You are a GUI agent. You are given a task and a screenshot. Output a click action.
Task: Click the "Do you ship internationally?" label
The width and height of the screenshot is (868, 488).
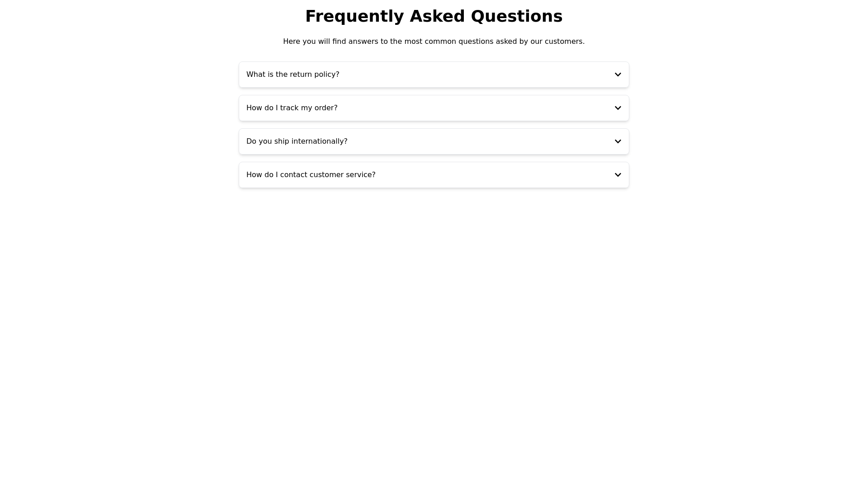click(x=297, y=141)
